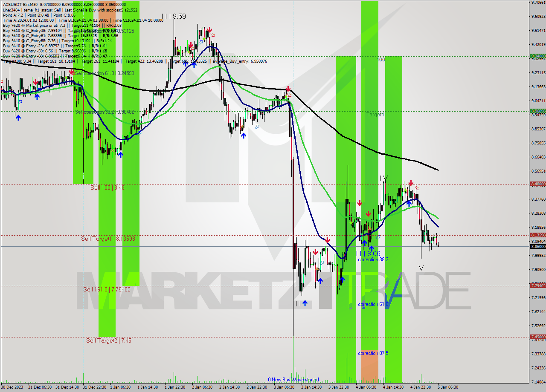Image resolution: width=546 pixels, height=392 pixels.
Task: Click the green 8.96896 price tag
Action: click(x=537, y=111)
